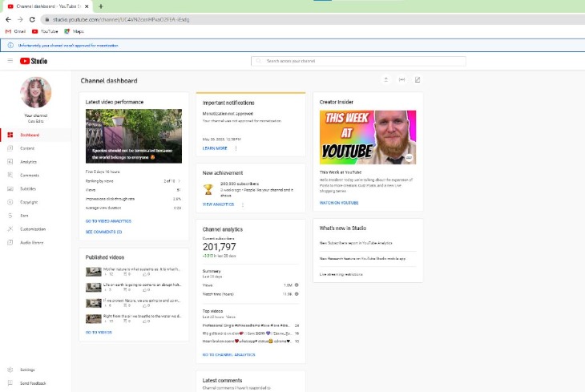Open YouTube bookmark in bookmarks bar

coord(45,31)
